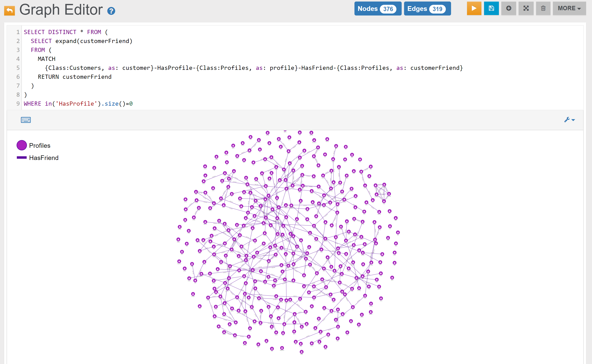This screenshot has width=592, height=364.
Task: Click the orange back arrow icon
Action: [10, 10]
